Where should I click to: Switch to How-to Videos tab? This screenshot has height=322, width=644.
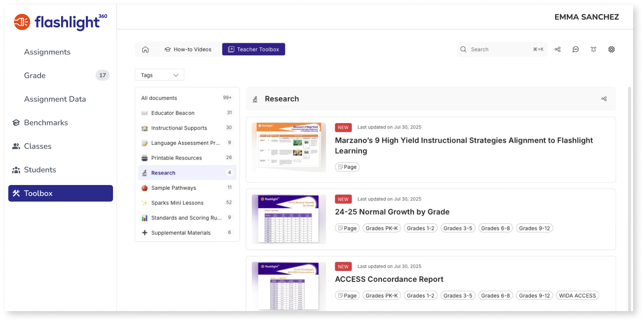pos(188,49)
